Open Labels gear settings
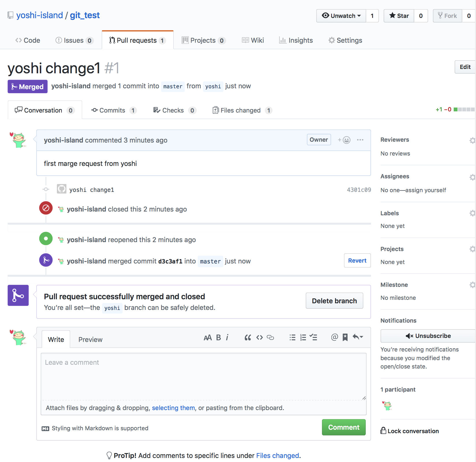The image size is (476, 462). click(x=472, y=213)
